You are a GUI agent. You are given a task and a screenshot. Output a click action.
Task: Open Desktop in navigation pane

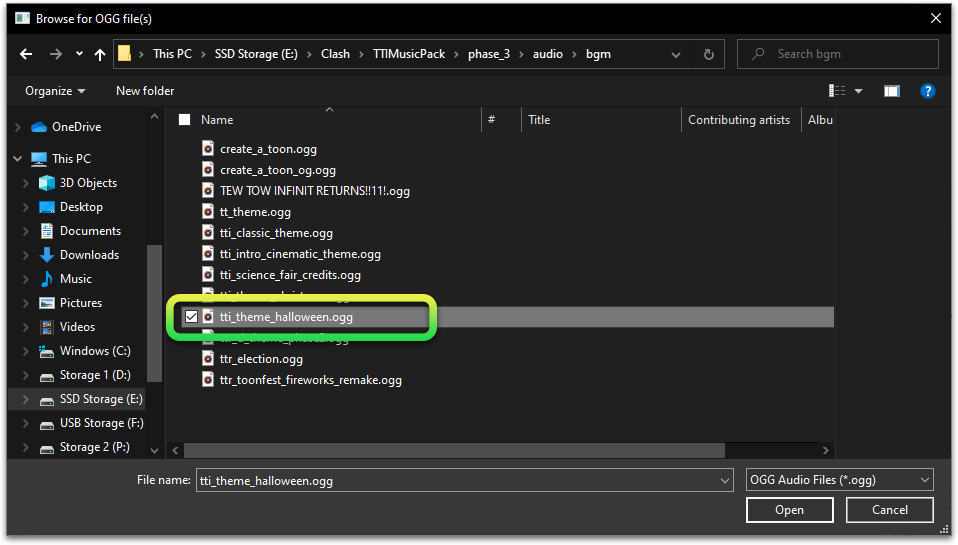(x=81, y=207)
